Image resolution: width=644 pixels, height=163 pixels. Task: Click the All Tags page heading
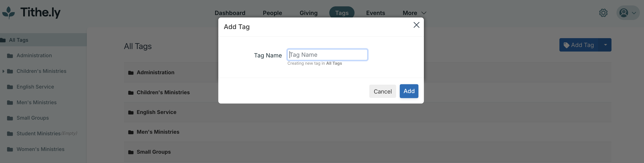[138, 47]
